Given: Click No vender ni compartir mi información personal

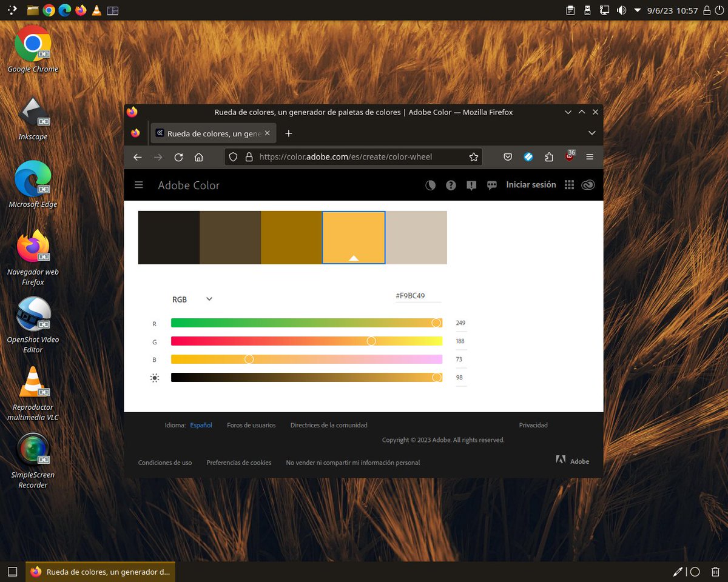Looking at the screenshot, I should (353, 463).
